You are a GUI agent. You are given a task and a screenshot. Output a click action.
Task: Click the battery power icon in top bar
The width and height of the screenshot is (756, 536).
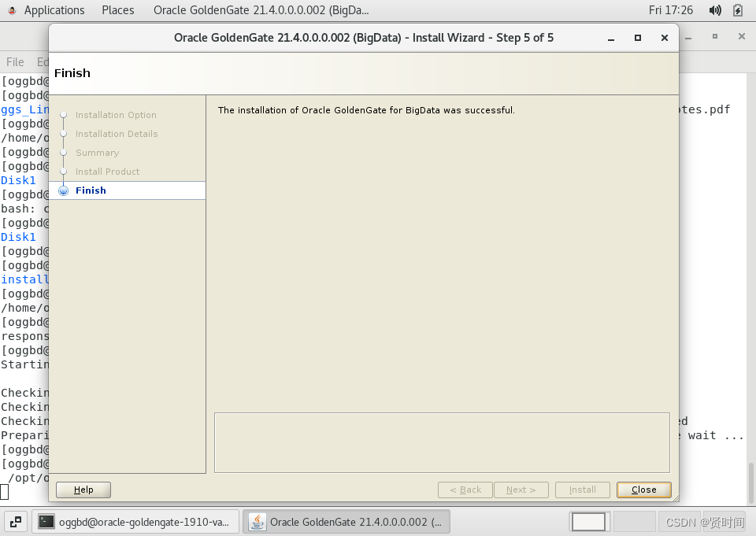tap(738, 10)
